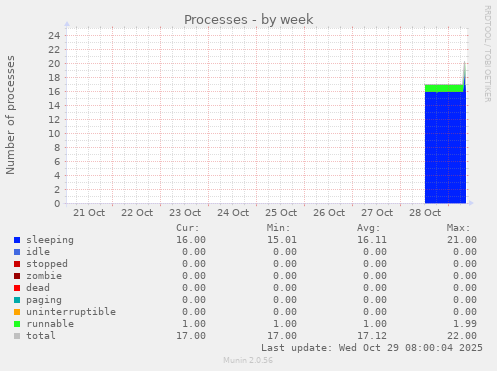Click the 'uninterruptible' legend label
This screenshot has width=497, height=371.
pos(71,312)
